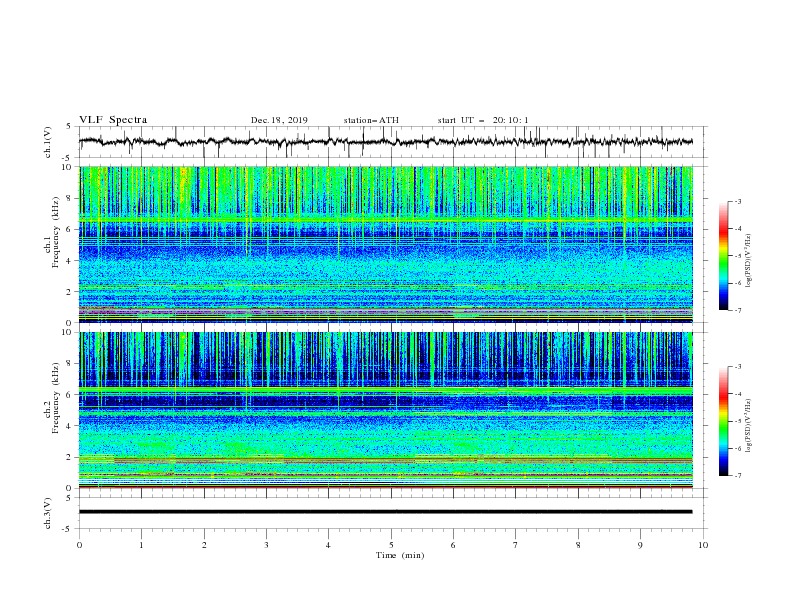This screenshot has width=792, height=612.
Task: Click the "station=ATH" label
Action: [371, 120]
